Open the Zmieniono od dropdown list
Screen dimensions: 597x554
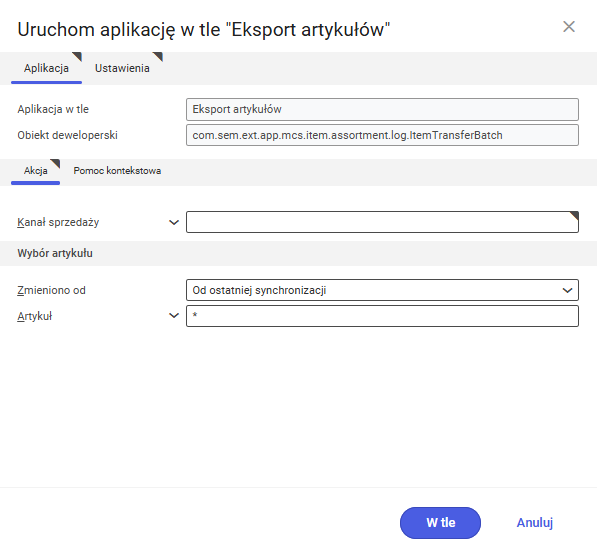point(382,290)
